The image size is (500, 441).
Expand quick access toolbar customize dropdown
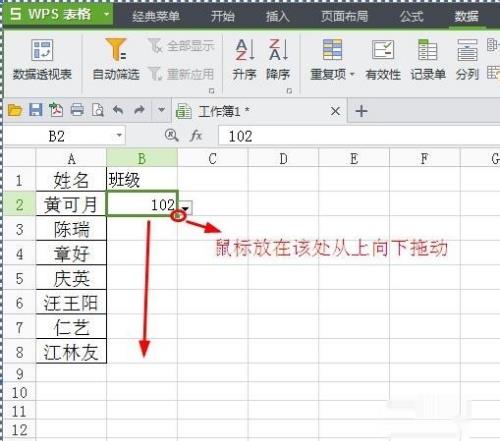tap(161, 110)
